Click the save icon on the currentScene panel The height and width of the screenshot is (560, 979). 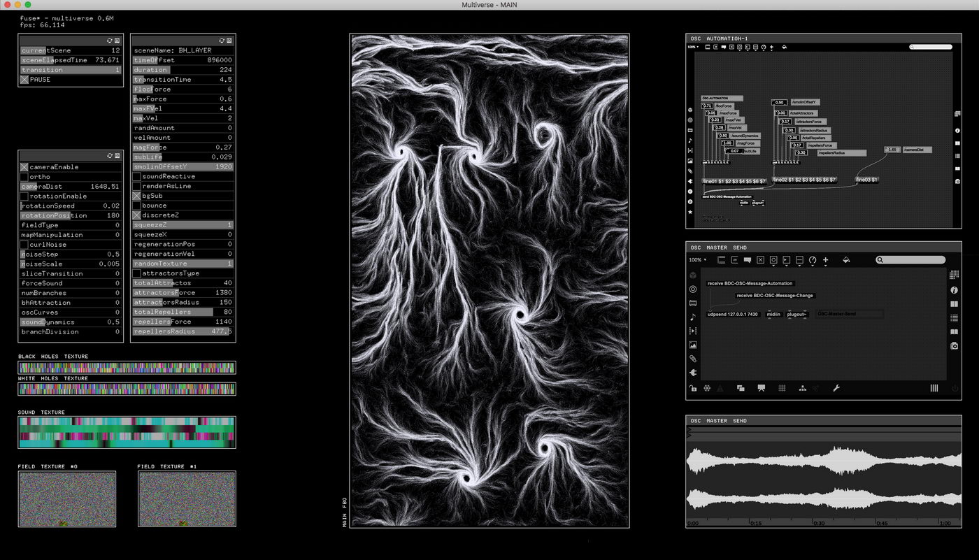tap(117, 41)
